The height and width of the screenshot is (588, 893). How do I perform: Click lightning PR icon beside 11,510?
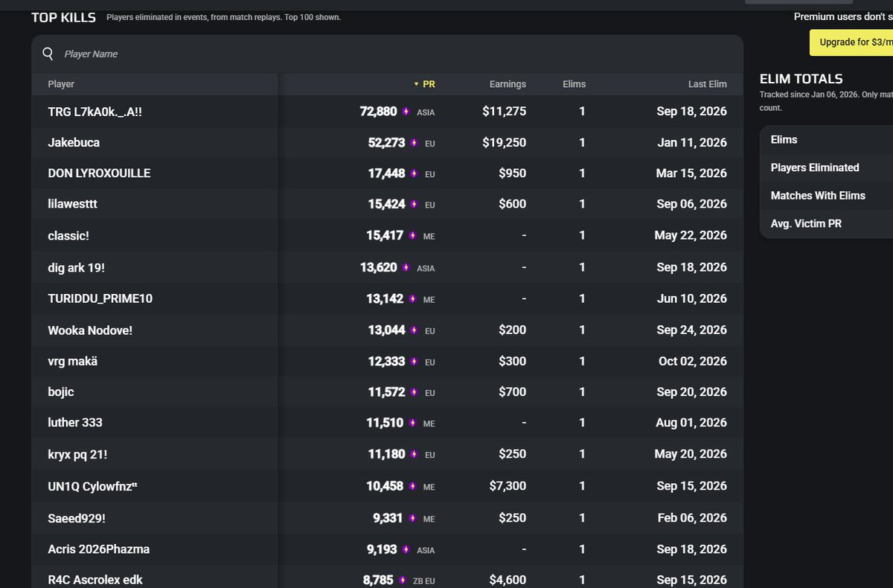tap(412, 423)
